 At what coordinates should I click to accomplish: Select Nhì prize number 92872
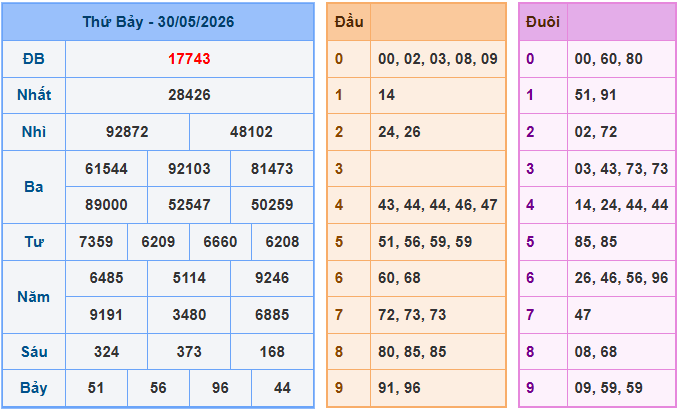[x=127, y=132]
